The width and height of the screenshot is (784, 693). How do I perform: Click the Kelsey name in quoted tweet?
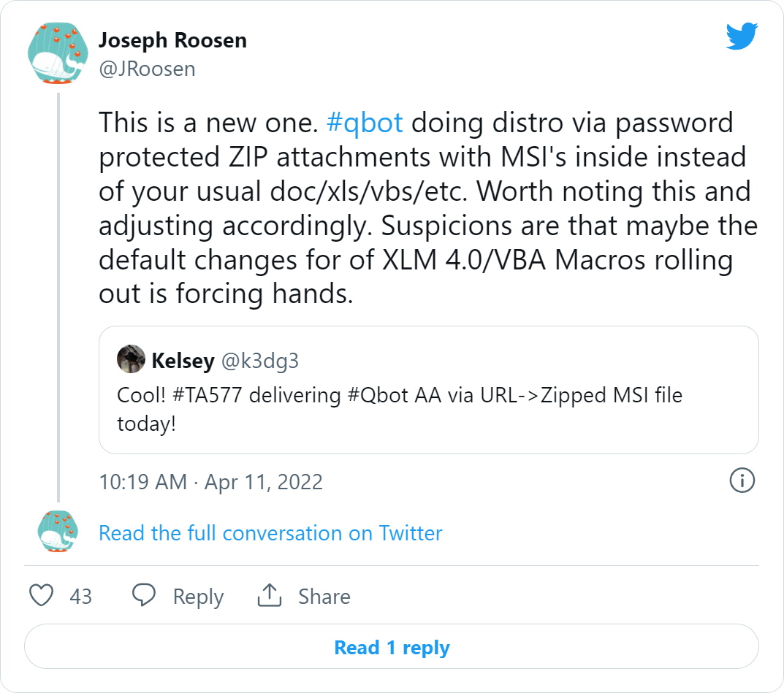point(183,360)
